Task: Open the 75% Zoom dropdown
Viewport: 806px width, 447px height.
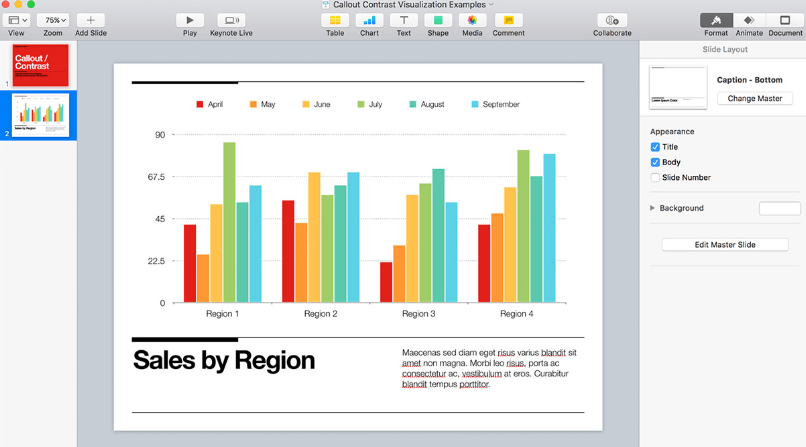Action: 55,20
